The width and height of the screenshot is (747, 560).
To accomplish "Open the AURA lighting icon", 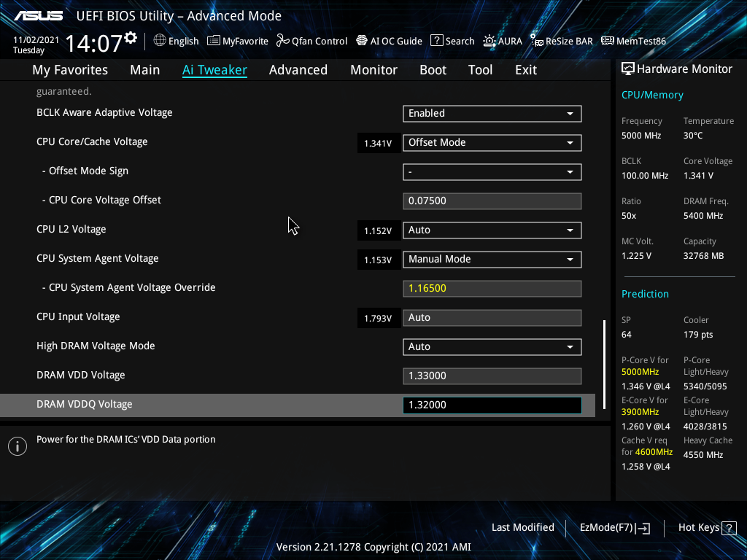I will click(x=489, y=41).
